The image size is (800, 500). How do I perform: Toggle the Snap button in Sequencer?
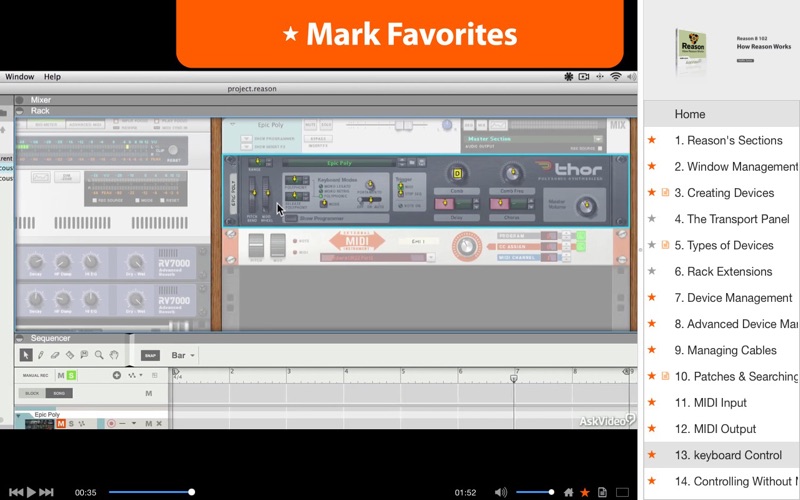click(x=150, y=356)
